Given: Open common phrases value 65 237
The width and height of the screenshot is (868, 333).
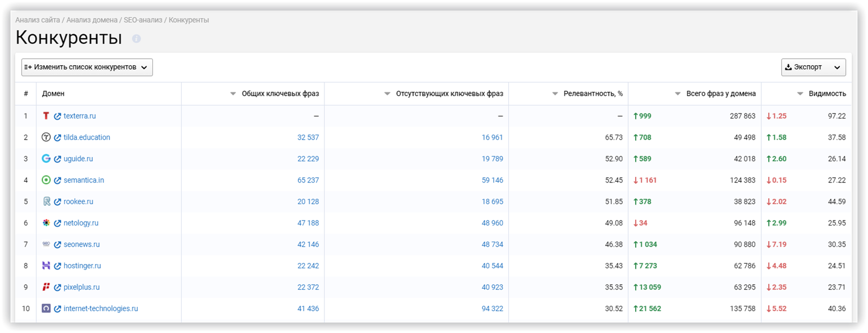Looking at the screenshot, I should tap(308, 180).
